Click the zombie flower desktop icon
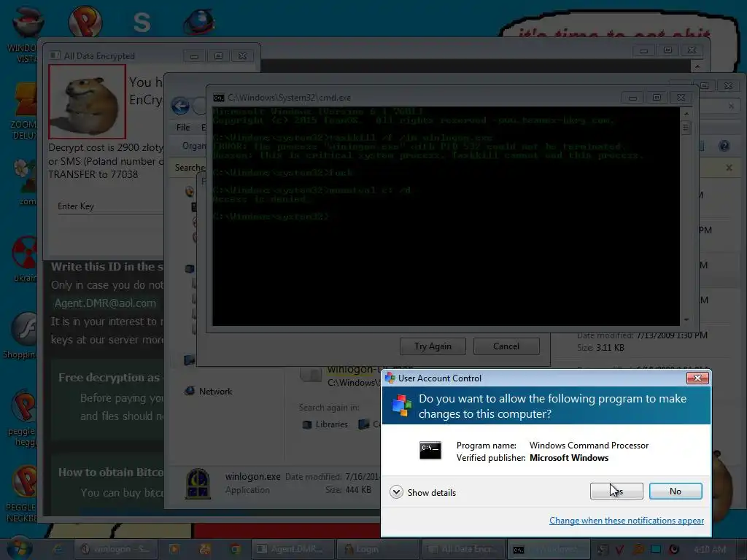Screen dimensions: 747x560 pyautogui.click(x=26, y=182)
